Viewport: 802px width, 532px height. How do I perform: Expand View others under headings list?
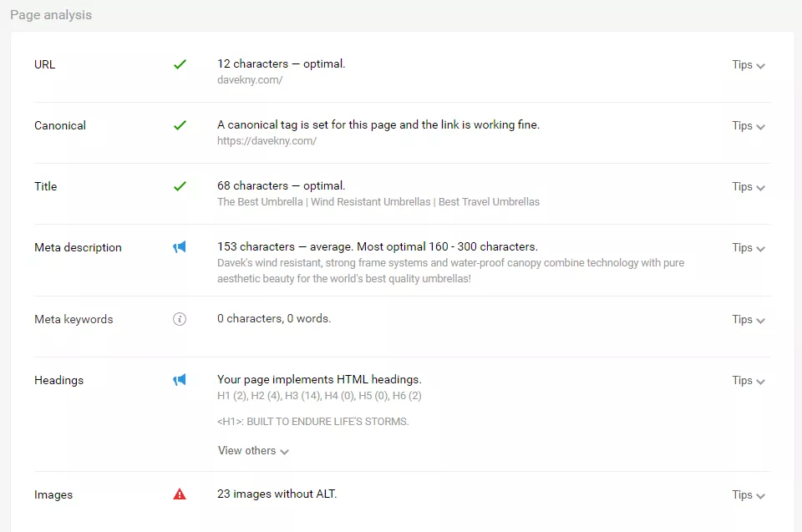253,451
